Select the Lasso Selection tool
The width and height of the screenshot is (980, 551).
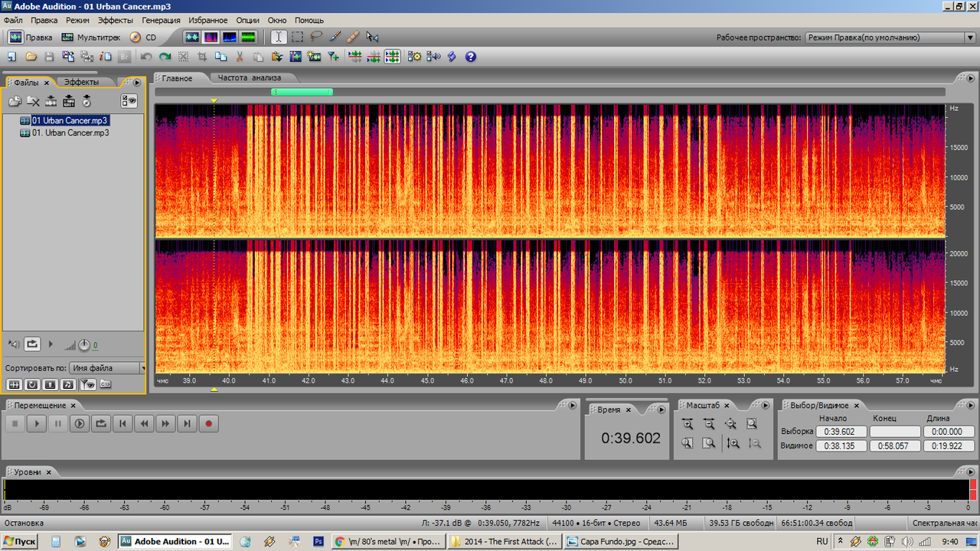[315, 37]
